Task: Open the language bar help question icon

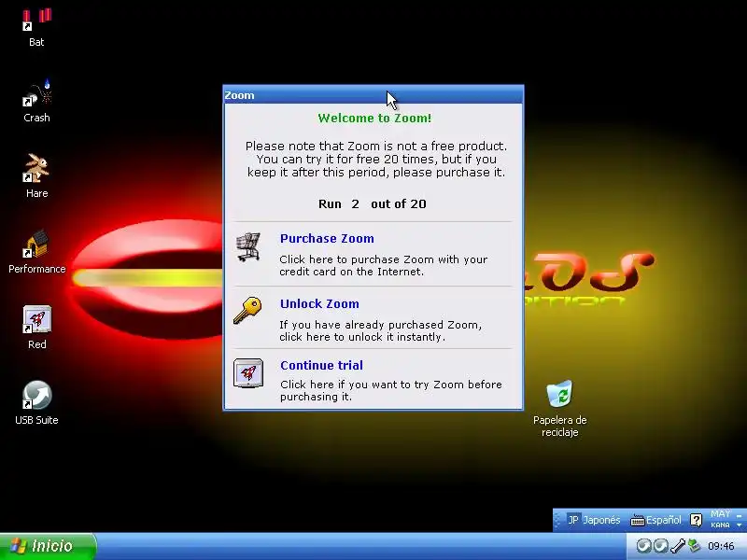Action: [x=696, y=520]
